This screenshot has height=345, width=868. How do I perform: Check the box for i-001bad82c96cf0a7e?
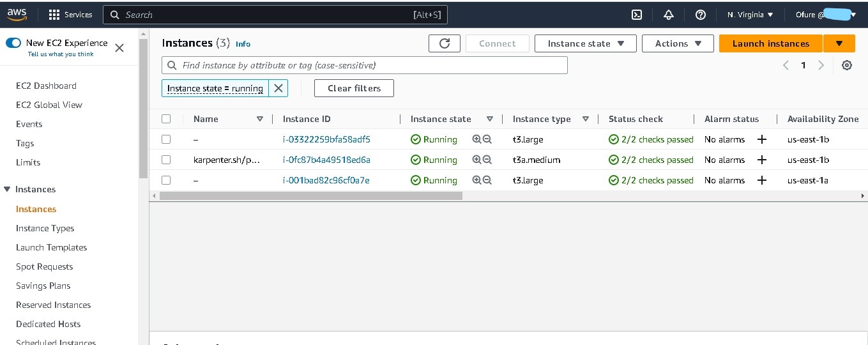tap(166, 180)
